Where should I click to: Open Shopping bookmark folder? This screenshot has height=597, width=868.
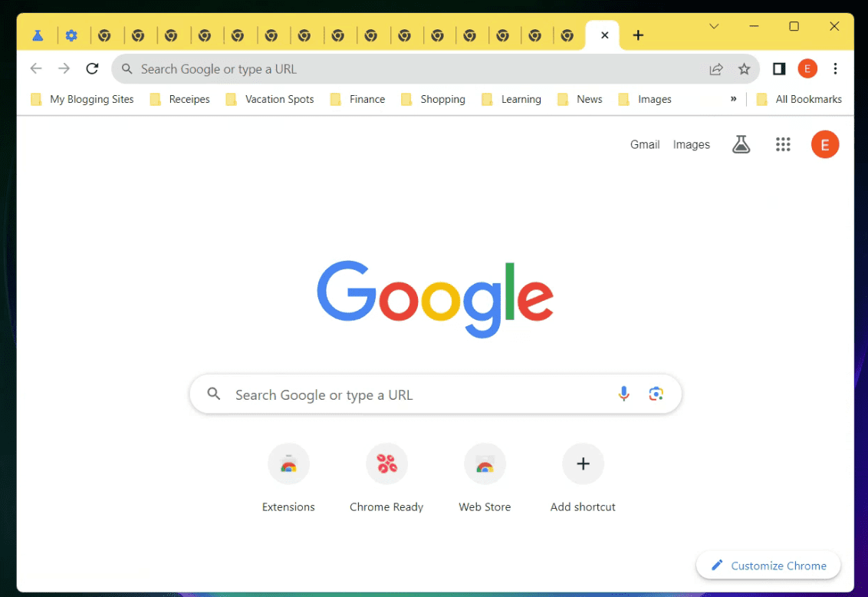tap(433, 100)
